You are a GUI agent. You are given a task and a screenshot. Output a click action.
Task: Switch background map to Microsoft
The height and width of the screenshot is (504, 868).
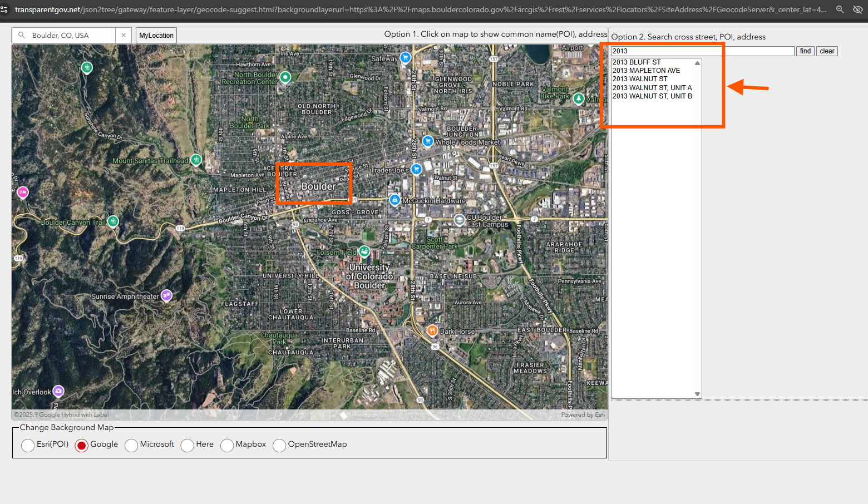pyautogui.click(x=131, y=445)
